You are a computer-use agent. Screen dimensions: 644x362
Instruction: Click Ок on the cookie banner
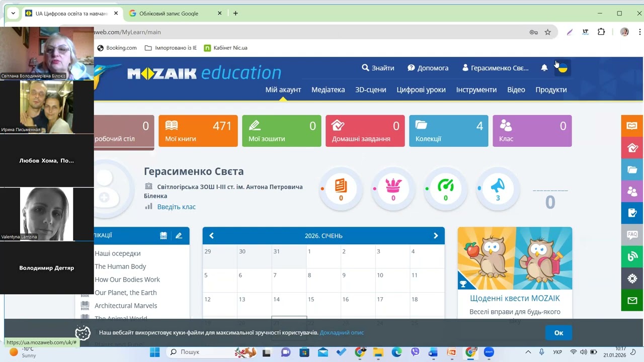[x=558, y=332]
